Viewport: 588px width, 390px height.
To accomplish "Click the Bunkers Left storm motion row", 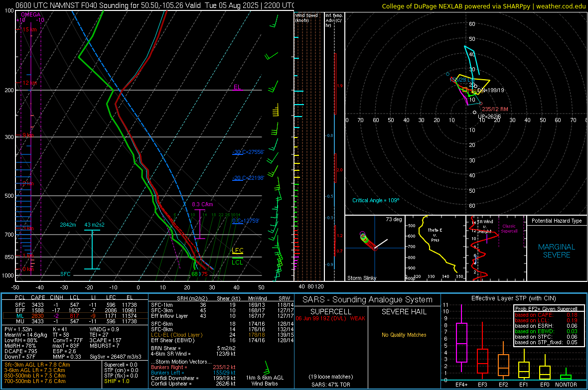I will (x=193, y=373).
